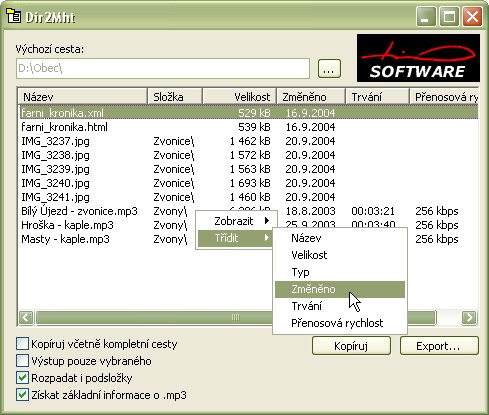489x415 pixels.
Task: Click the Dir2Mht title bar app icon
Action: tap(14, 16)
